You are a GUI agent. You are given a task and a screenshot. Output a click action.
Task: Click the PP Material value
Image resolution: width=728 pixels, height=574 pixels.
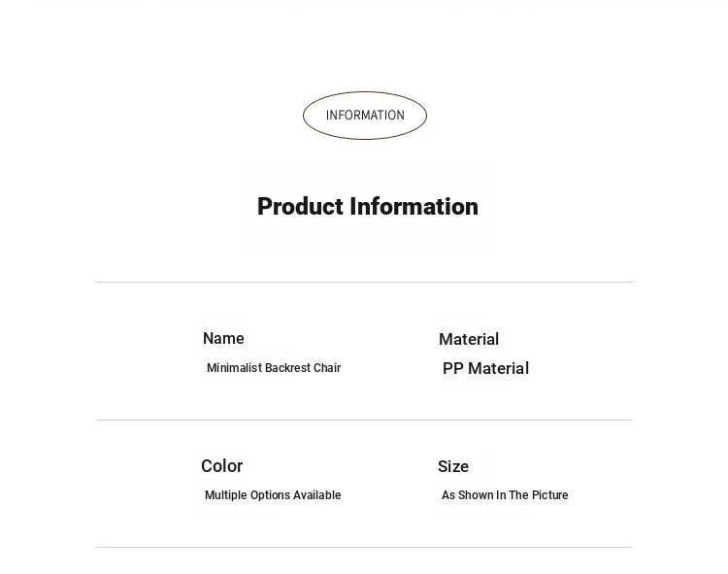(x=485, y=369)
